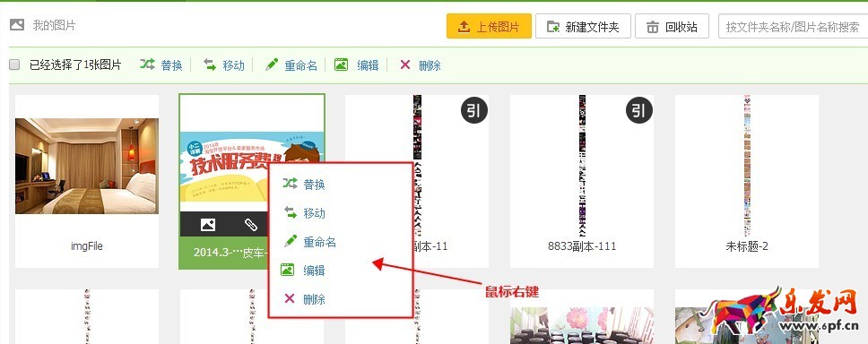Click 移动 in the green toolbar
This screenshot has width=868, height=344.
234,65
